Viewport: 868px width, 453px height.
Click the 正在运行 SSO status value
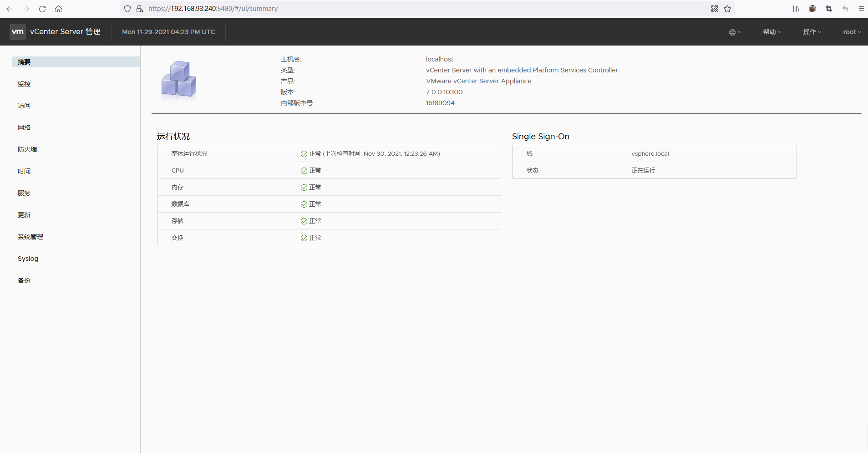click(643, 171)
